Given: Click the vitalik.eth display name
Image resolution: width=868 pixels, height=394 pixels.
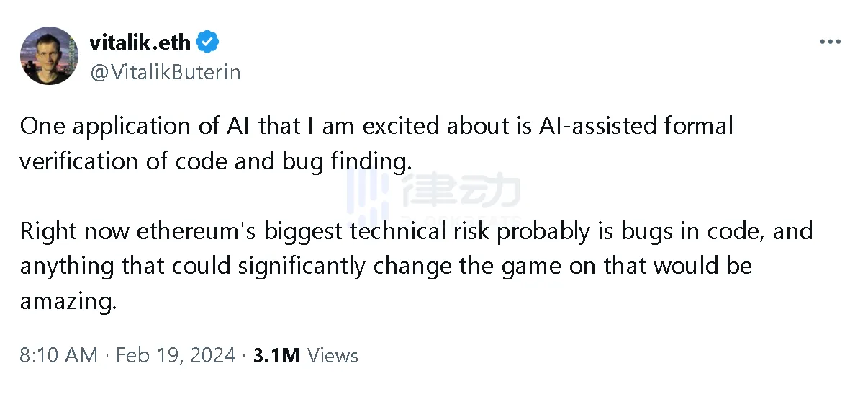Looking at the screenshot, I should click(140, 42).
